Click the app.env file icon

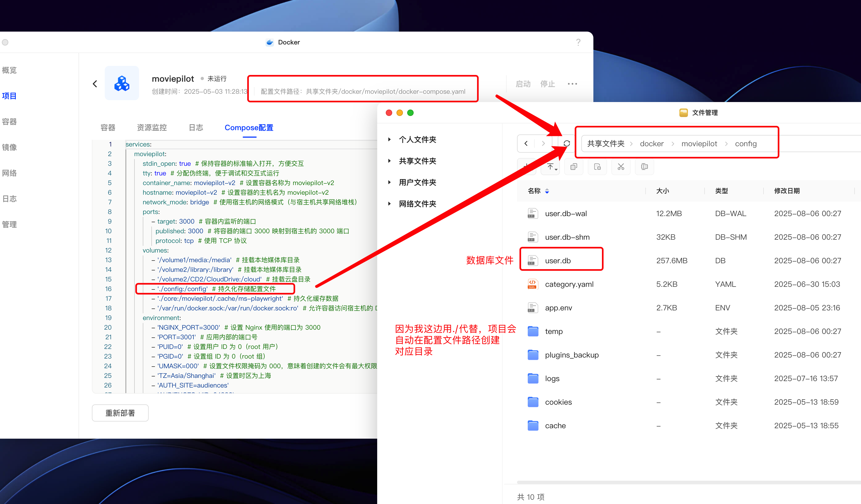point(533,308)
